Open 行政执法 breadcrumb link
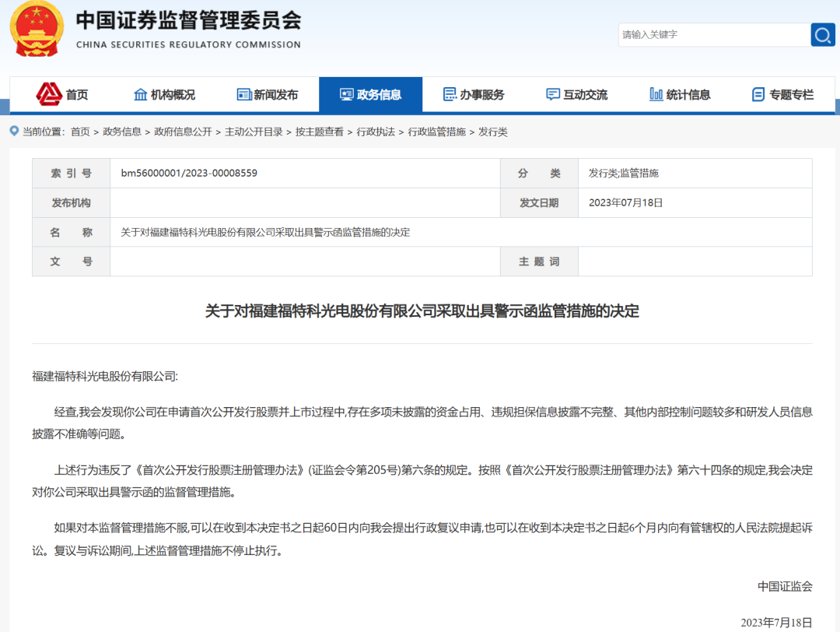The image size is (840, 632). (x=376, y=132)
